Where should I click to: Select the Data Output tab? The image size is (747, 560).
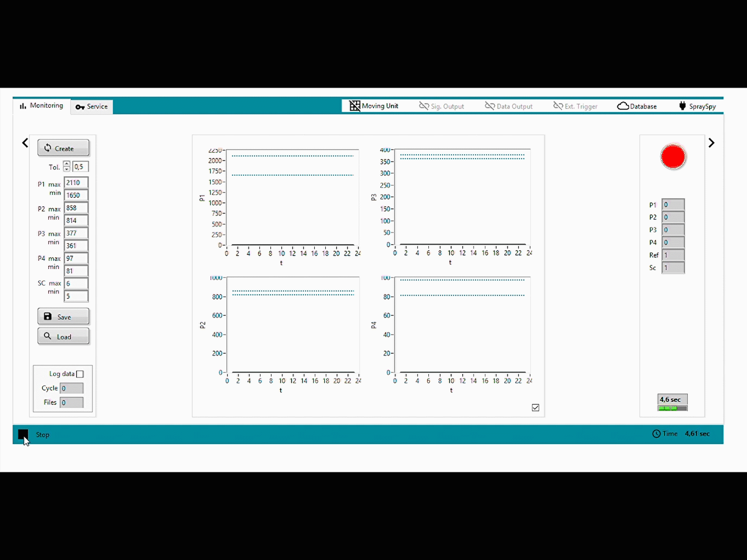click(x=509, y=106)
